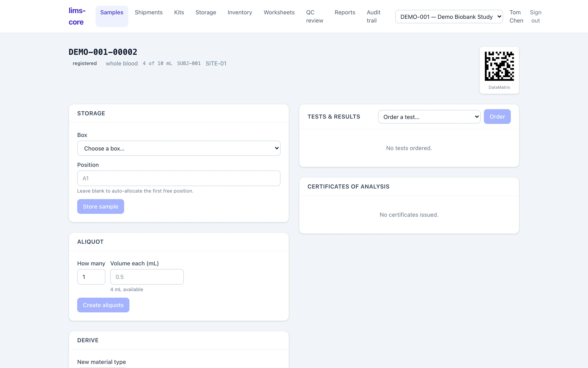Click the Volume each (mL) label

[134, 264]
